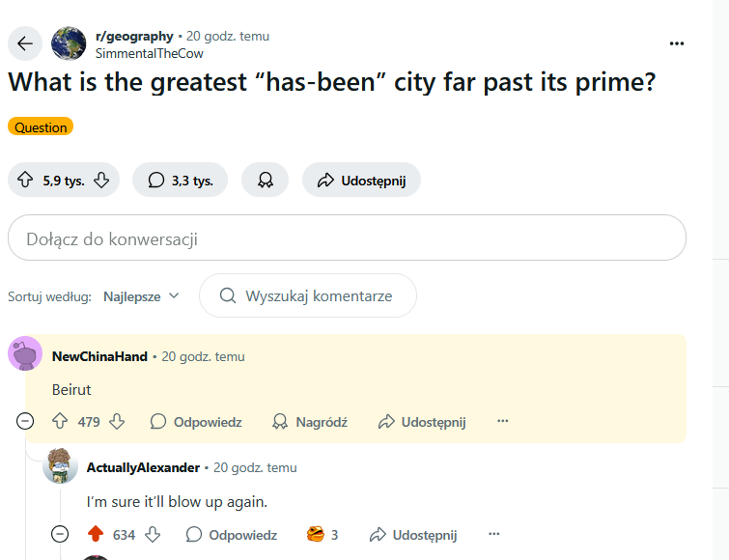Upvote the main post
Viewport: 729px width, 560px height.
click(x=26, y=180)
